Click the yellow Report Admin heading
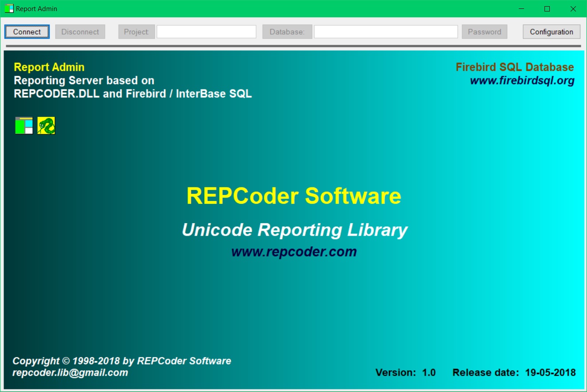The height and width of the screenshot is (392, 587). click(x=49, y=67)
